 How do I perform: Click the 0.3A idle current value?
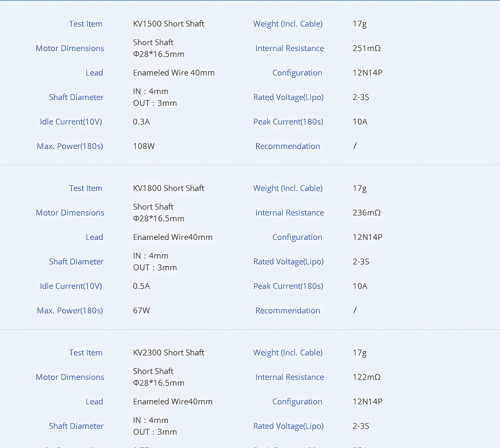click(x=141, y=122)
